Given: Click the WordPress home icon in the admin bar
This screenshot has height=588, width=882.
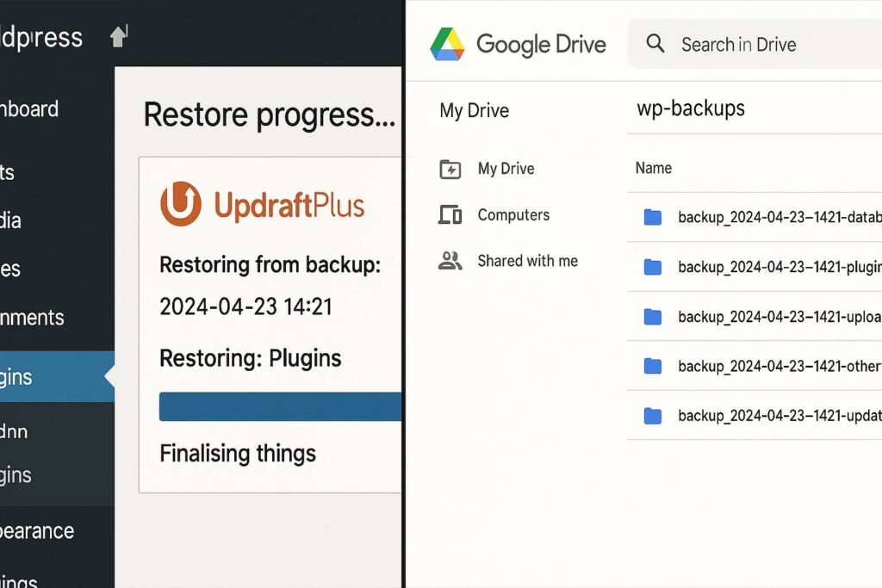Looking at the screenshot, I should pos(118,36).
